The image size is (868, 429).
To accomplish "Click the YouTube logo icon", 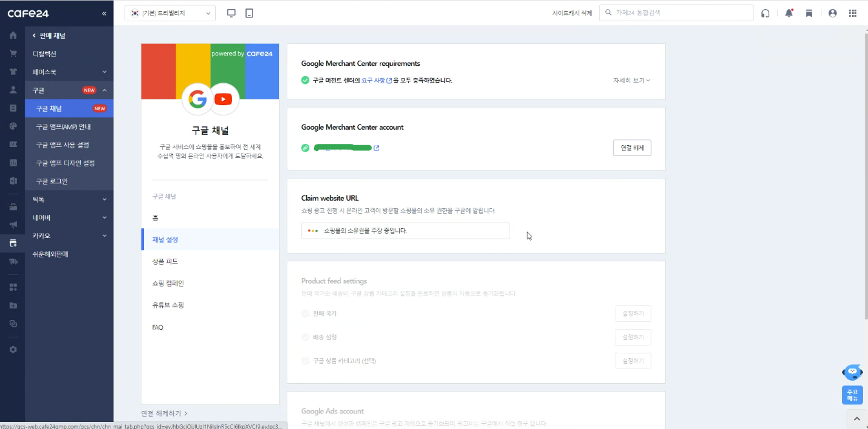I will click(223, 99).
